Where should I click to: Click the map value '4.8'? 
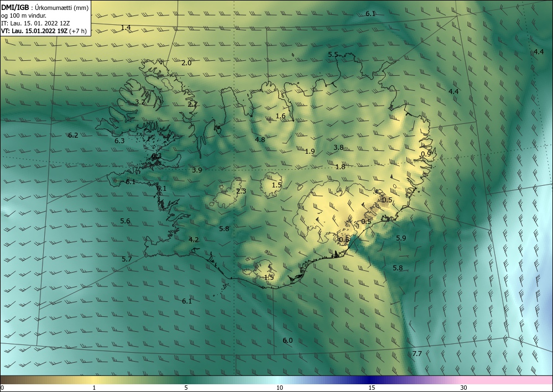[x=260, y=139]
